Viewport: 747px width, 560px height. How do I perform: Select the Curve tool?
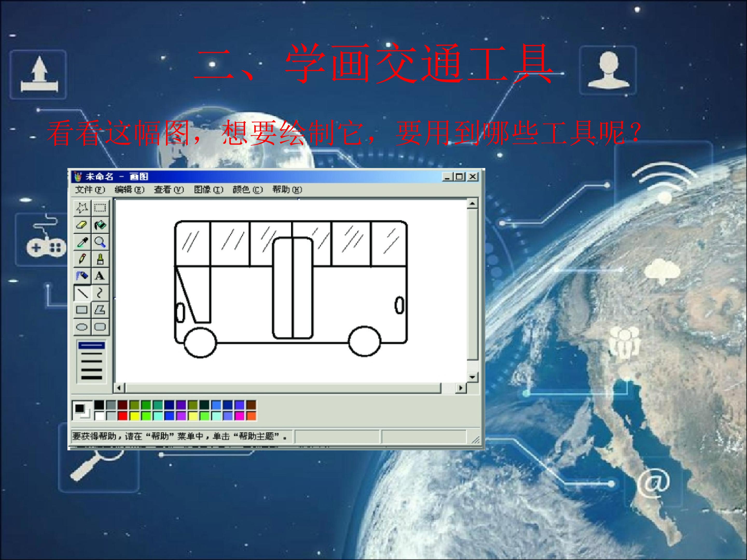pos(100,293)
